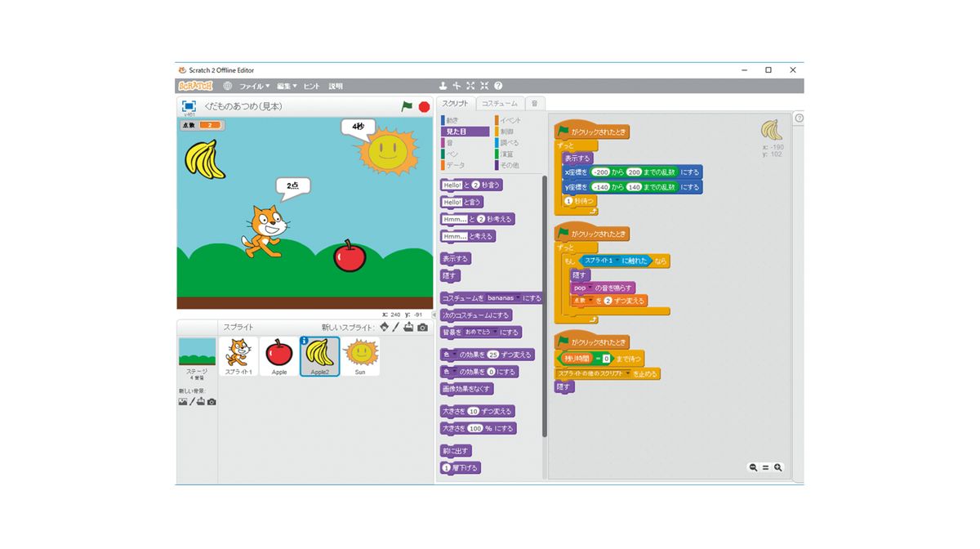Image resolution: width=980 pixels, height=549 pixels.
Task: Collapse the stage using the small arrow
Action: pos(434,315)
